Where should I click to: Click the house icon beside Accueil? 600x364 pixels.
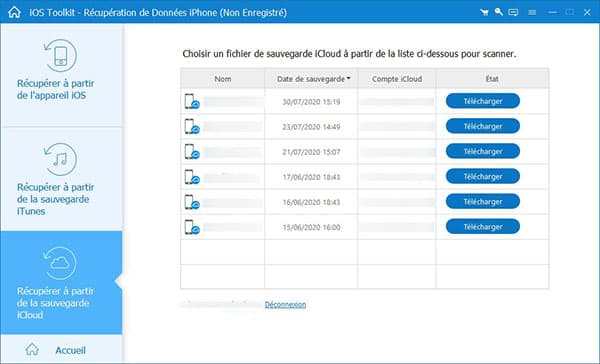click(x=32, y=349)
